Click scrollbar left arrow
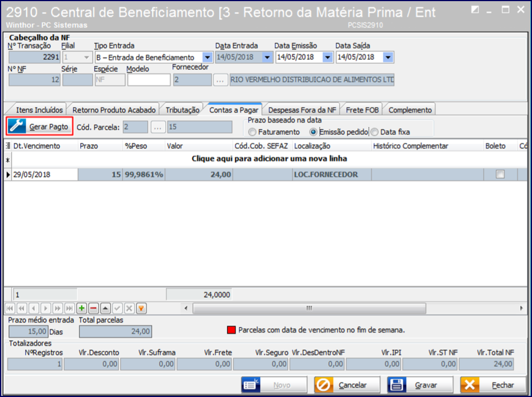532x397 pixels. tap(185, 308)
